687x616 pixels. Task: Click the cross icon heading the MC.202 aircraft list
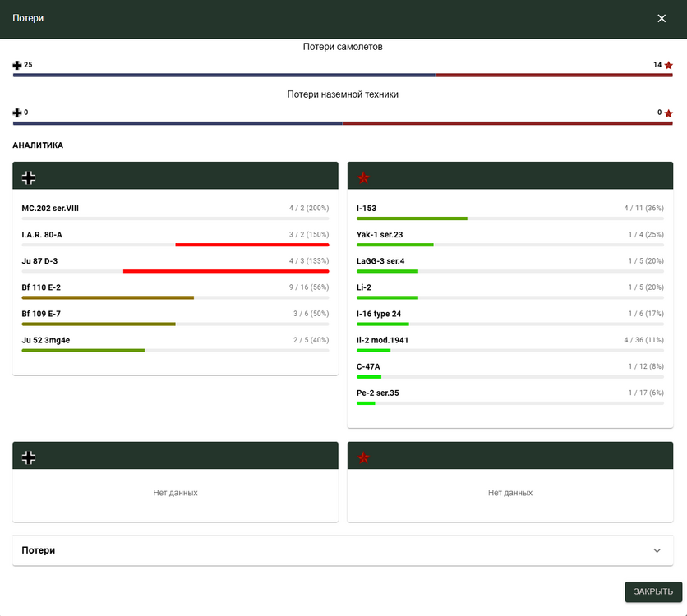(29, 177)
